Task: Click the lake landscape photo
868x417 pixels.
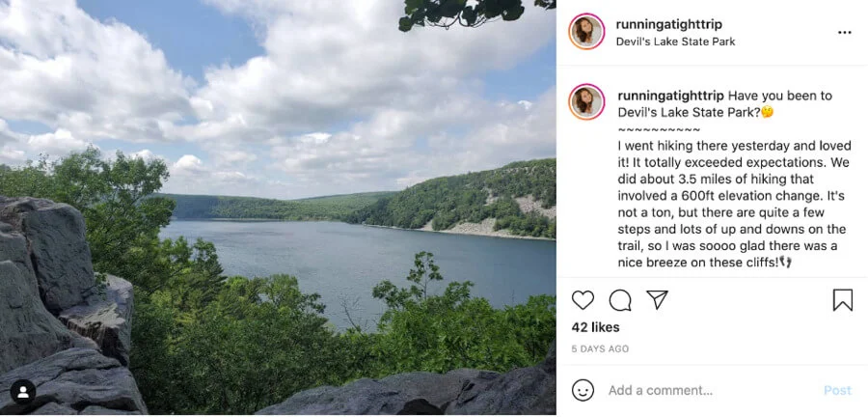Action: (278, 208)
